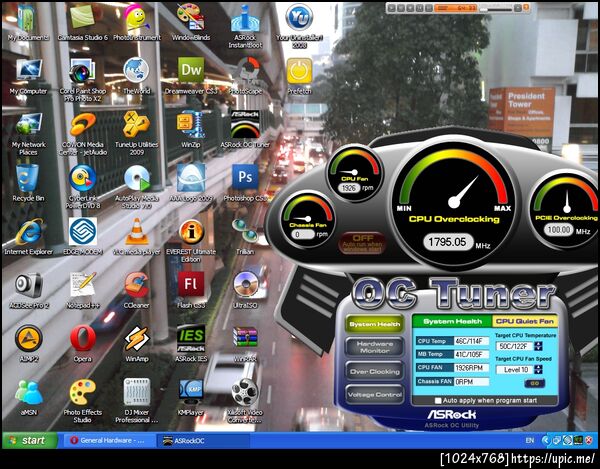Open the Target CPU Fan Speed Level 10 spinner
This screenshot has height=469, width=600.
click(x=538, y=370)
